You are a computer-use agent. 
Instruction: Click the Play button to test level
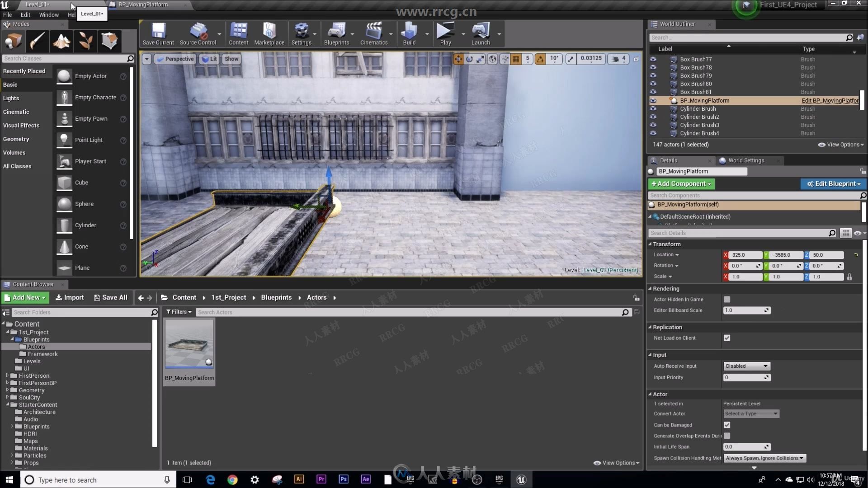point(445,33)
